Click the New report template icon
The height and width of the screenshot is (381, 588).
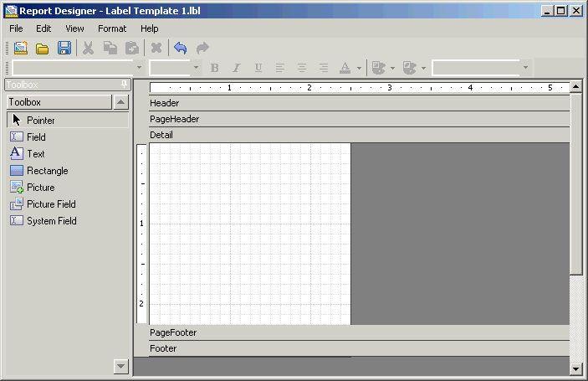coord(21,48)
